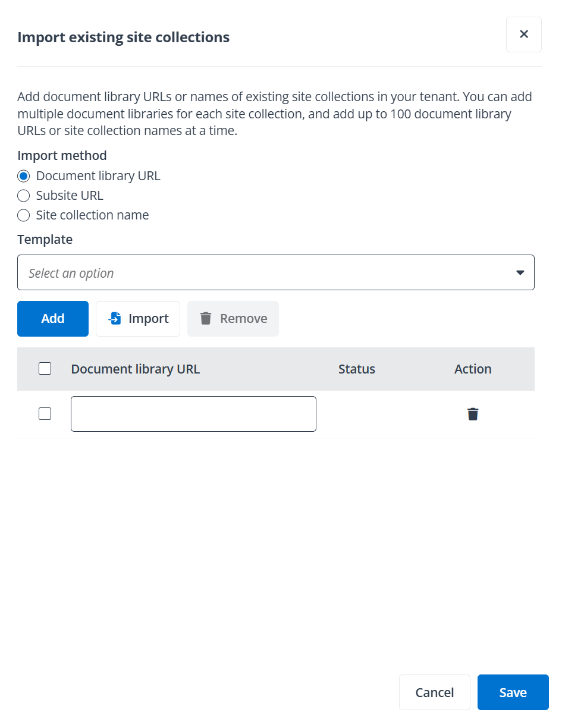Click the Import action button
This screenshot has height=728, width=562.
coord(138,319)
